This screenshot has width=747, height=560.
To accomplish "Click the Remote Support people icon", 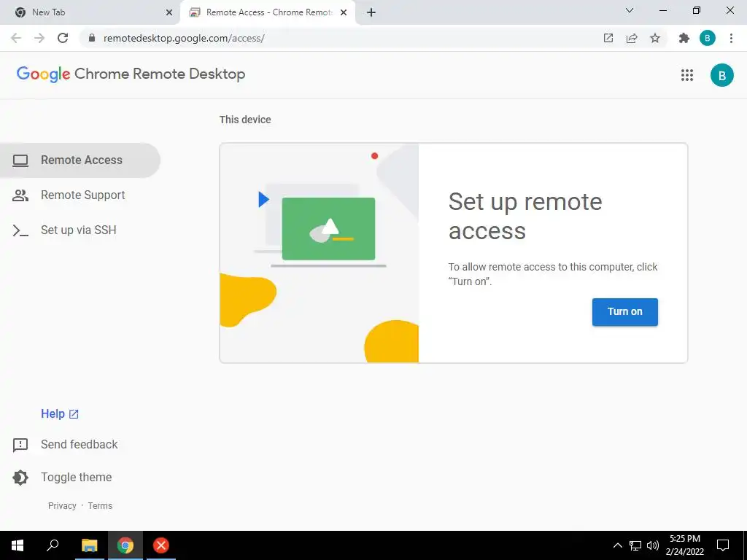I will point(20,195).
